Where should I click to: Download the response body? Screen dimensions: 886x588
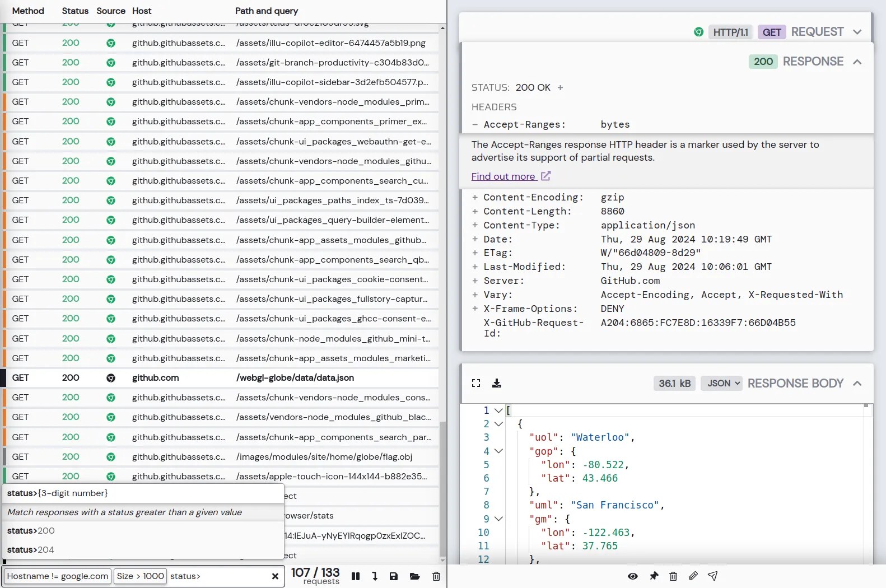click(x=497, y=383)
